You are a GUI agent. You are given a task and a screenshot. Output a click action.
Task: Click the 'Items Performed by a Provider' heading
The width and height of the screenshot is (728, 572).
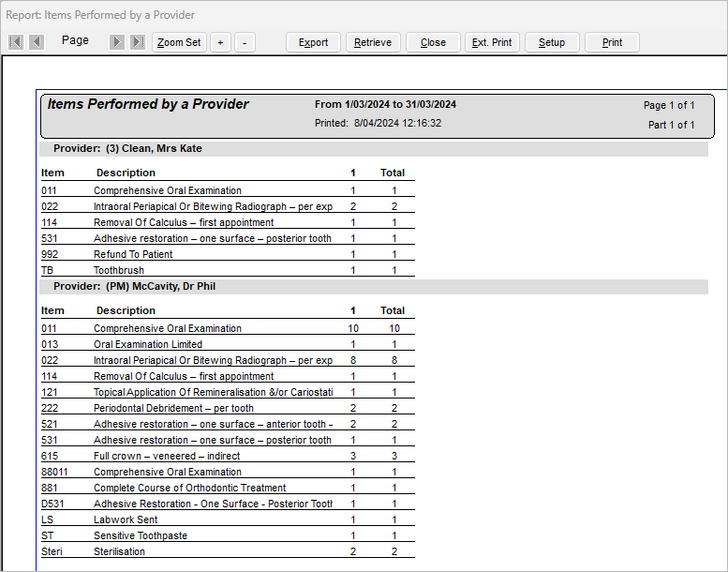(x=148, y=104)
